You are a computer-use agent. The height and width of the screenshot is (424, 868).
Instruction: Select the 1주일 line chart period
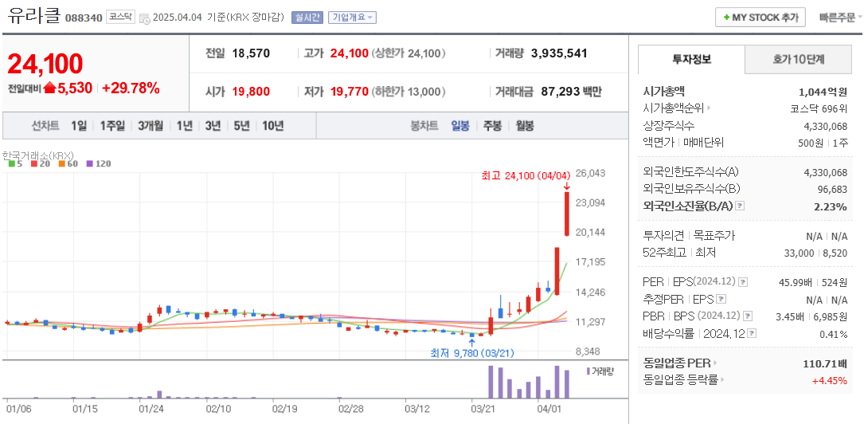(x=112, y=126)
